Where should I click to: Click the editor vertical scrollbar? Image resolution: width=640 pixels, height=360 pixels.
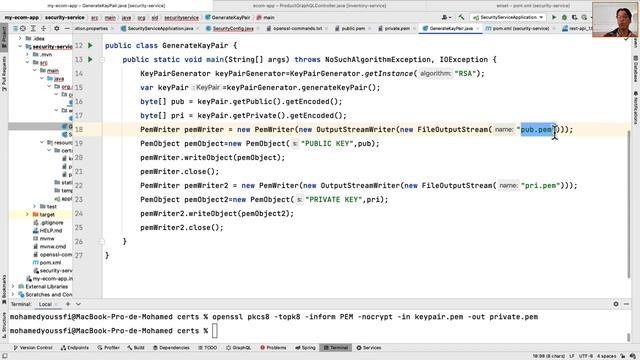point(628,204)
